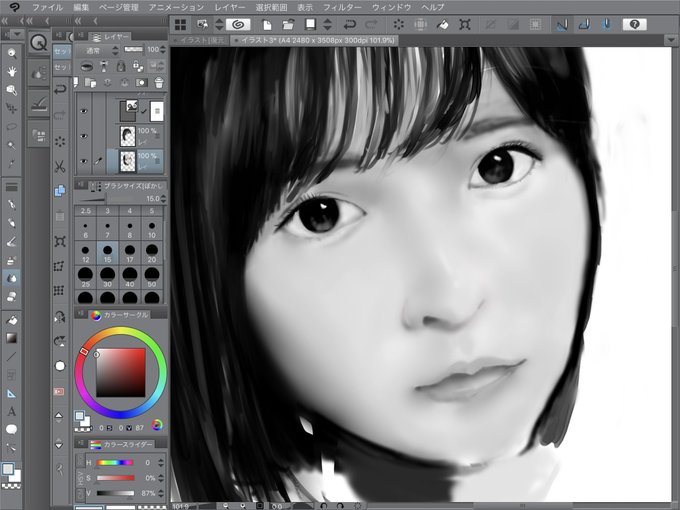Viewport: 680px width, 510px height.
Task: Select the Gradient tool
Action: tap(12, 338)
